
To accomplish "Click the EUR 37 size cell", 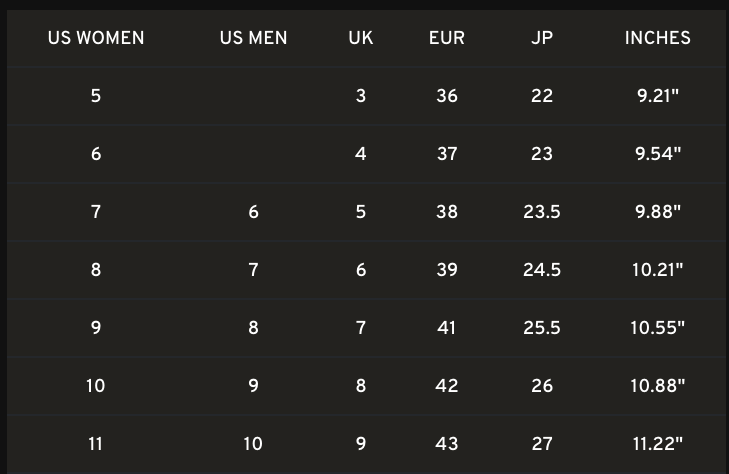I will point(447,154).
